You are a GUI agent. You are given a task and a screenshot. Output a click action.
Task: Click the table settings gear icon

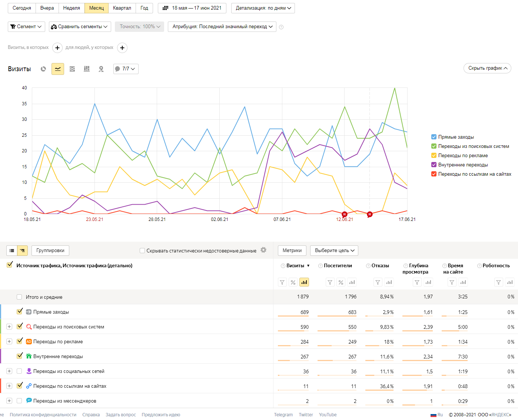pos(263,250)
